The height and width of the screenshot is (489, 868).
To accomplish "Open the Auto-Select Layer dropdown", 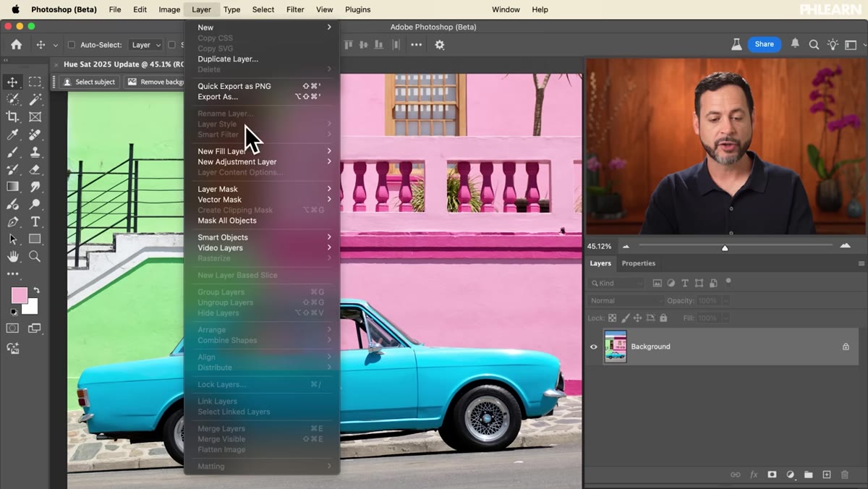I will [x=146, y=45].
